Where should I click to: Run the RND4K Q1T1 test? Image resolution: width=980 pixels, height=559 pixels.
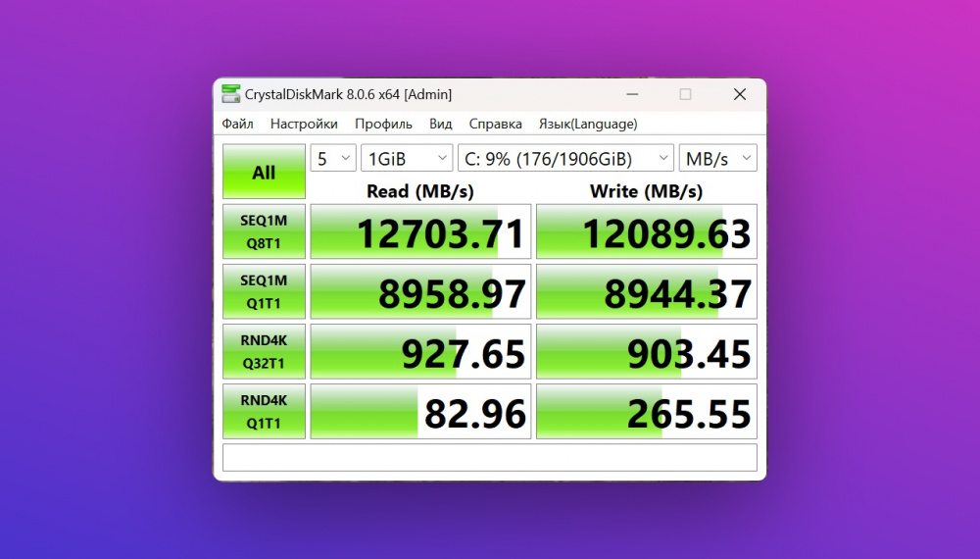point(264,412)
